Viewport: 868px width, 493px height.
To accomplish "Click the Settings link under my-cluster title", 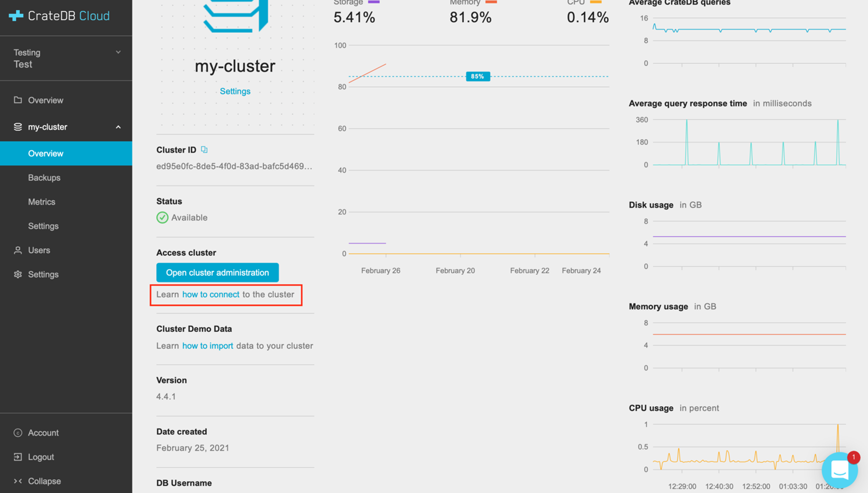I will (x=235, y=91).
